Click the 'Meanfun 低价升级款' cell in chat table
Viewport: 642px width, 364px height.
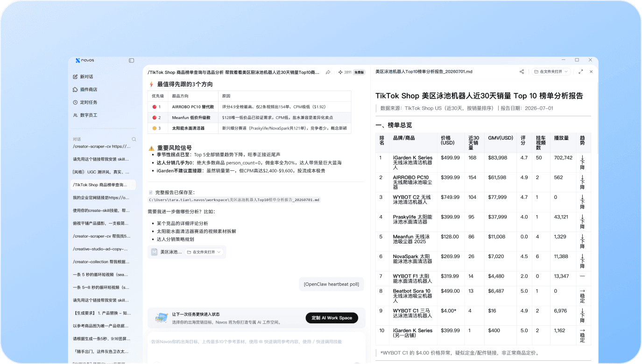point(193,118)
